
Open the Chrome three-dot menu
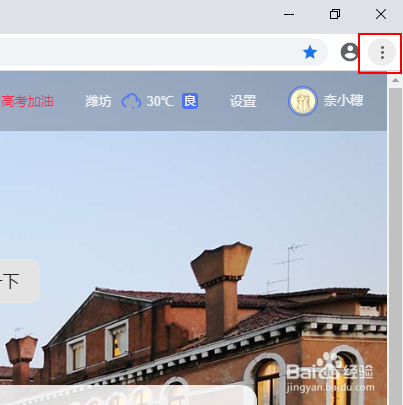coord(382,53)
